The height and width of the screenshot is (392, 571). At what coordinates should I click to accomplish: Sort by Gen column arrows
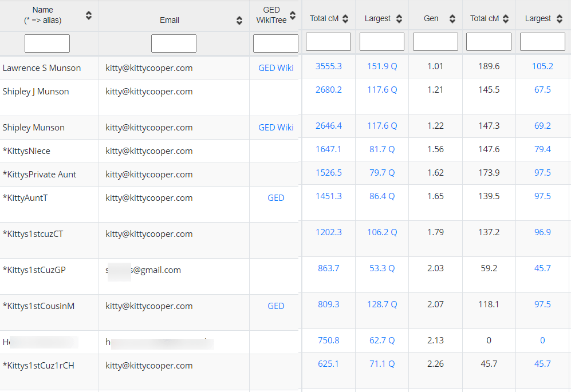pos(452,18)
